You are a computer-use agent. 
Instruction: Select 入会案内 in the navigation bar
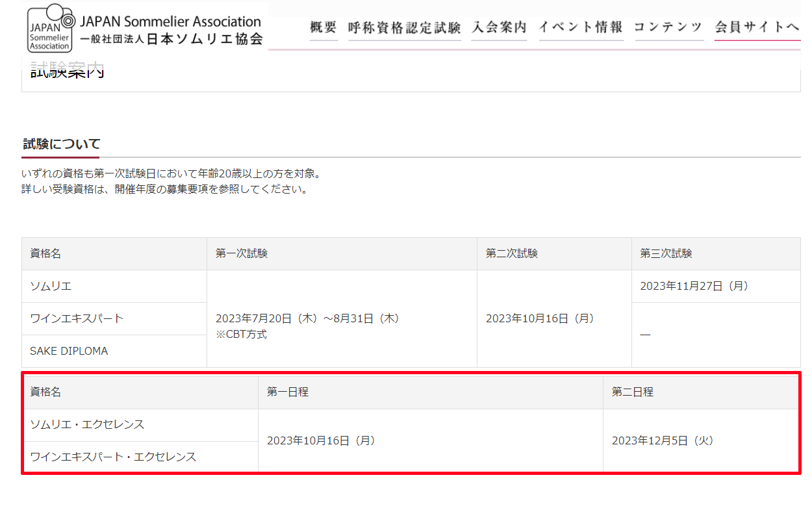pyautogui.click(x=499, y=27)
